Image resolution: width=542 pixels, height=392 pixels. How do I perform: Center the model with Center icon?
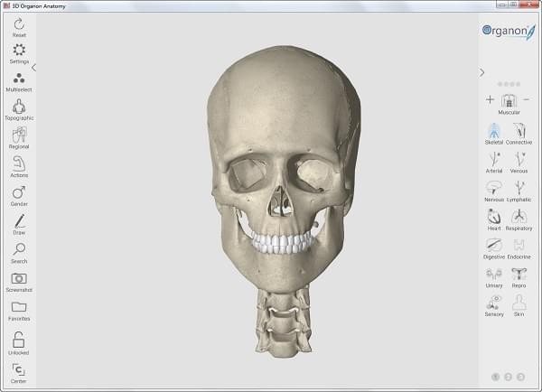19,370
